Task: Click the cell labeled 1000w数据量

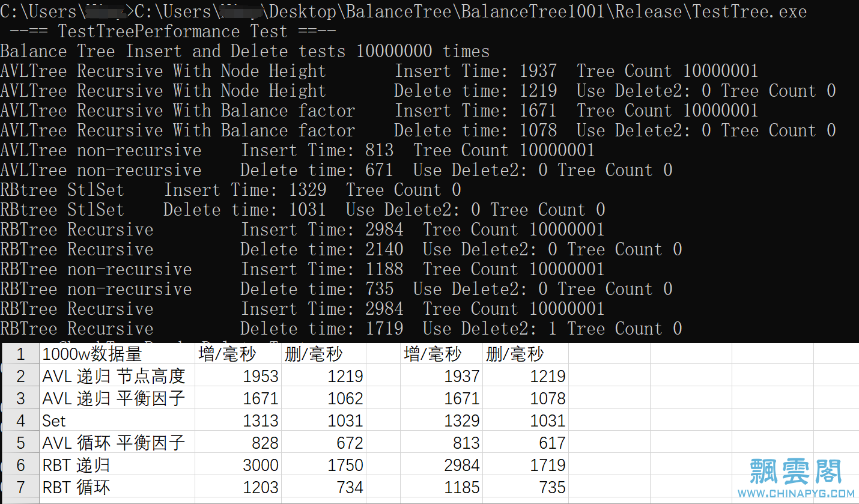Action: point(117,354)
